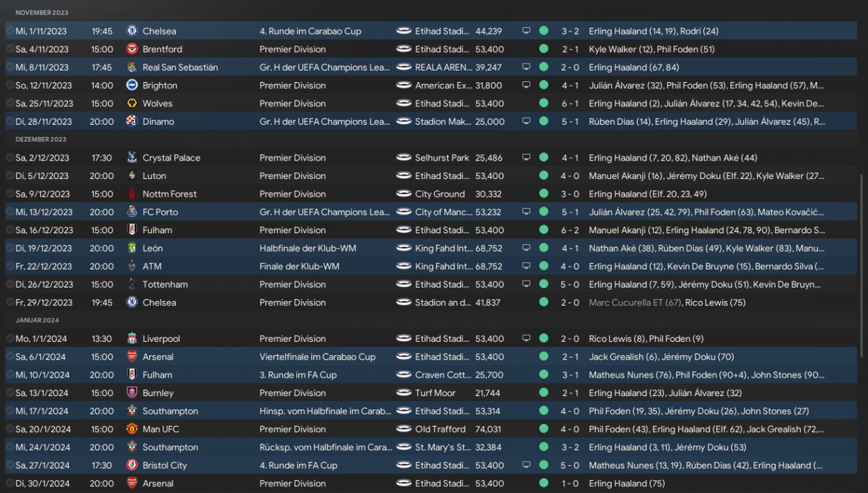Click the 6 - 2 result in the 16/12/2023 row
This screenshot has width=868, height=493.
pos(570,230)
